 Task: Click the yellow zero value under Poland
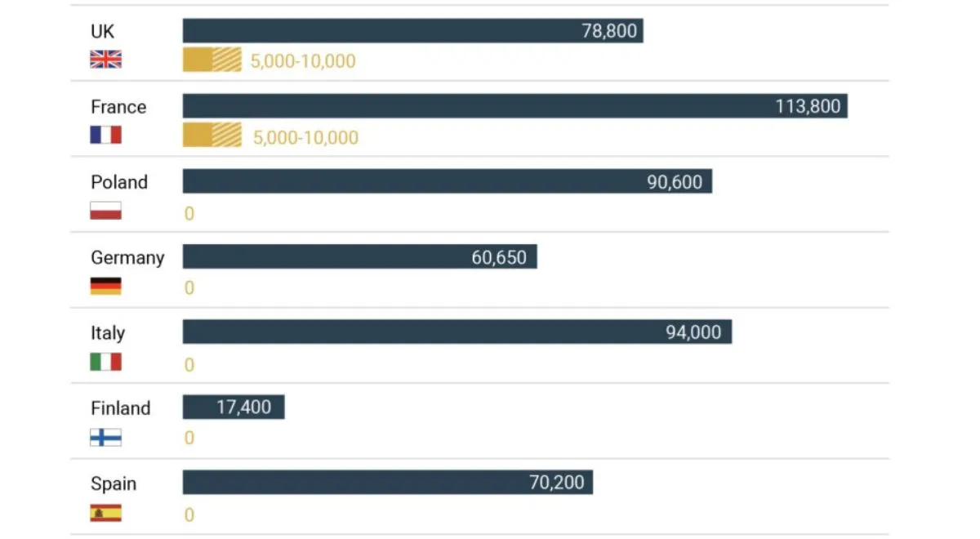point(189,214)
